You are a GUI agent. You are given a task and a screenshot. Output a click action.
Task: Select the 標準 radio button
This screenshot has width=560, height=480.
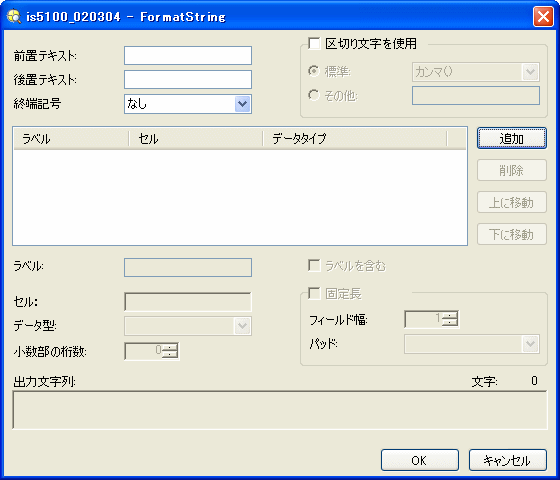[x=314, y=71]
